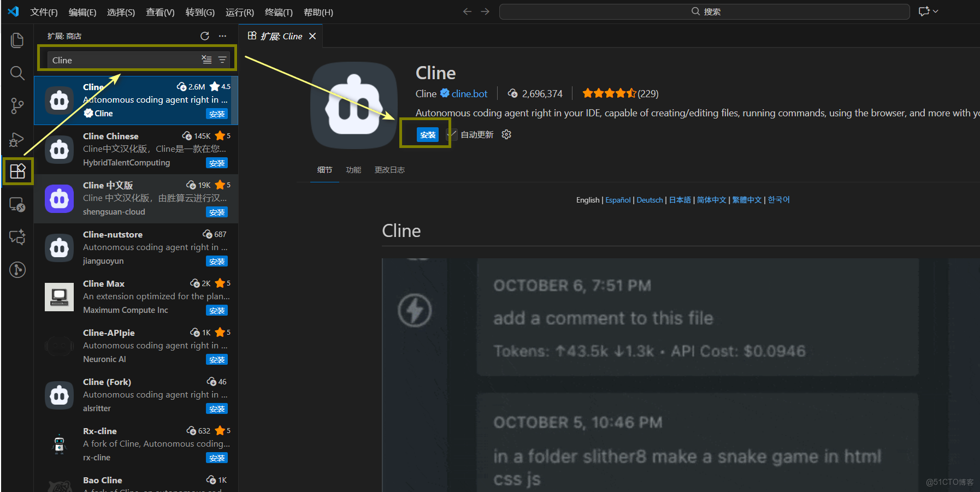Screen dimensions: 980x492
Task: Open the 终端(T) menu
Action: point(279,12)
